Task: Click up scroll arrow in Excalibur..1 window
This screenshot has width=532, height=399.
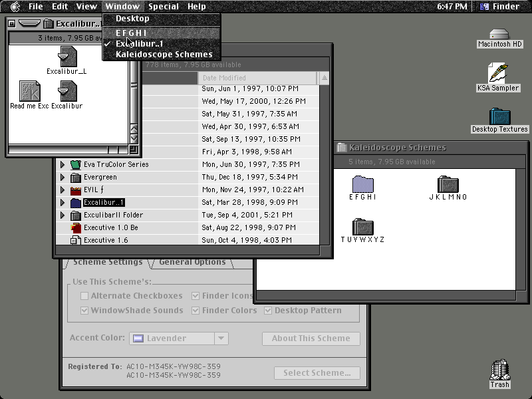Action: [134, 129]
